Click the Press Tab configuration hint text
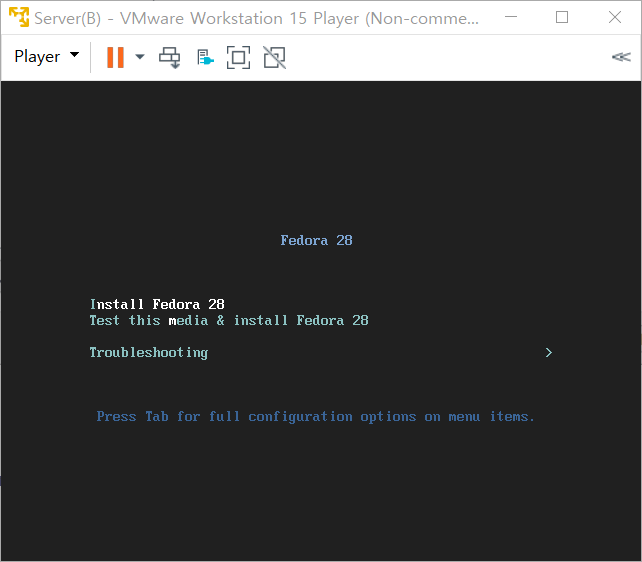The height and width of the screenshot is (562, 642). click(316, 417)
